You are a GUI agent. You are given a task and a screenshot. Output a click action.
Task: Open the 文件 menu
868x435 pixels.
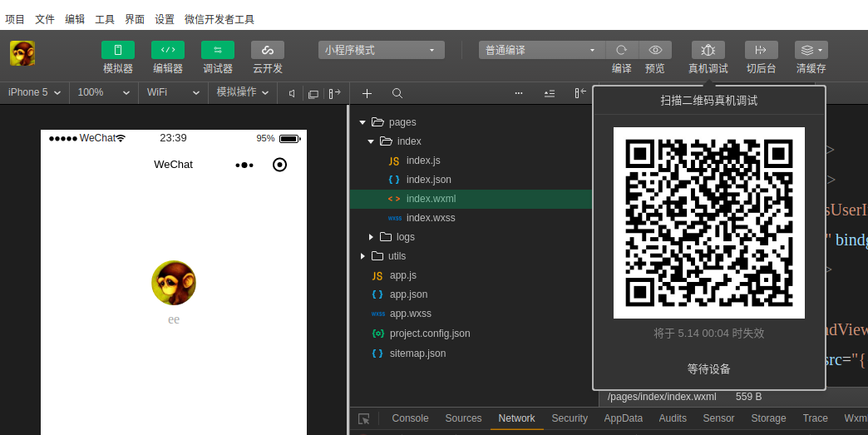click(x=45, y=19)
